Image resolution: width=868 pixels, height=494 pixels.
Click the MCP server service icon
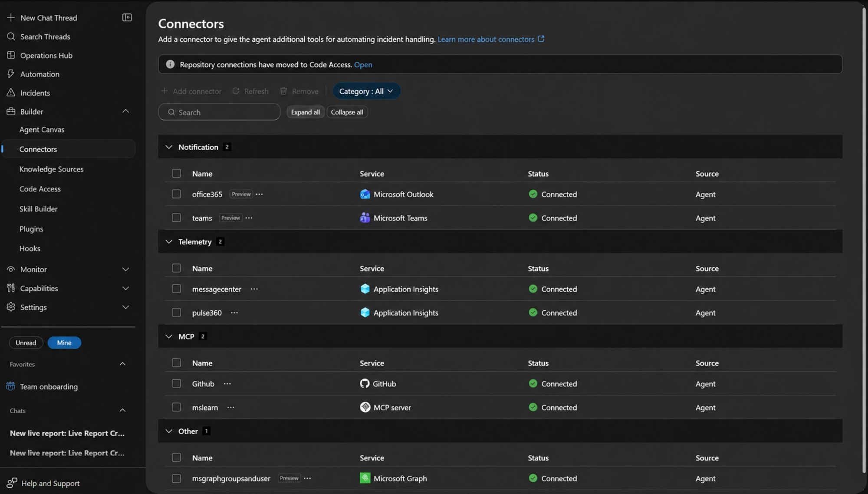pos(365,407)
